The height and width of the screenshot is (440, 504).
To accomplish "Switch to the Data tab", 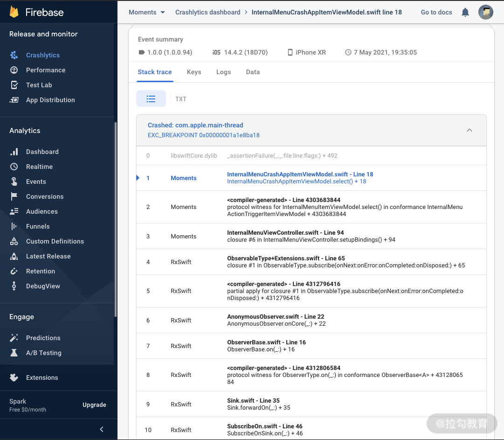I will click(253, 72).
